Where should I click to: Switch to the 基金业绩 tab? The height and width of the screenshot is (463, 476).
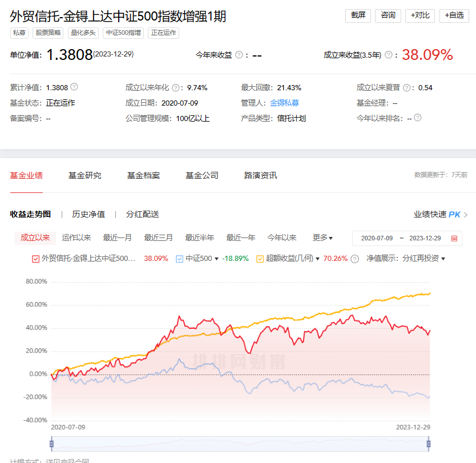coord(26,175)
